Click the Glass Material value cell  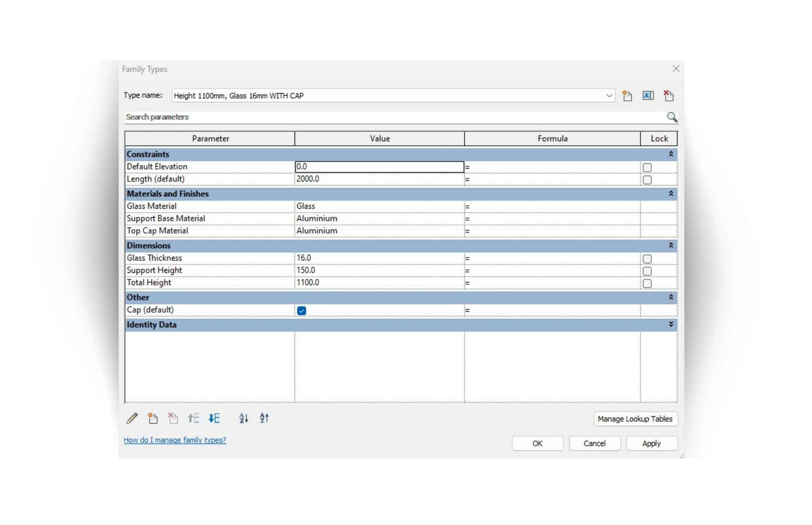(x=379, y=206)
